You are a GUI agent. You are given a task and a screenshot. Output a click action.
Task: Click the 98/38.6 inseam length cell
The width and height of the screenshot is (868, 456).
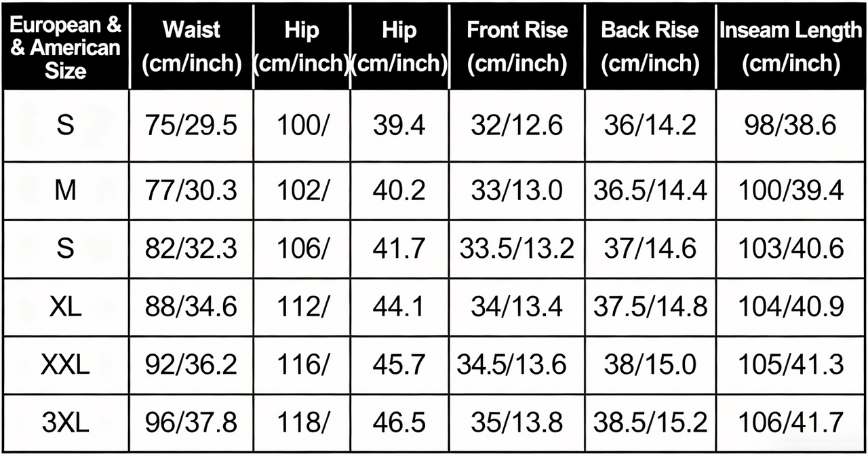pyautogui.click(x=791, y=126)
